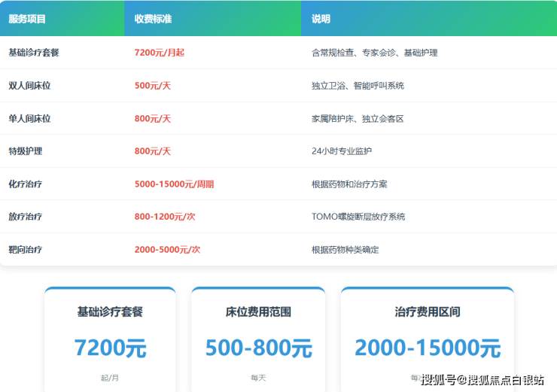Select the 基础诊疗套餐 row label in table

click(34, 53)
